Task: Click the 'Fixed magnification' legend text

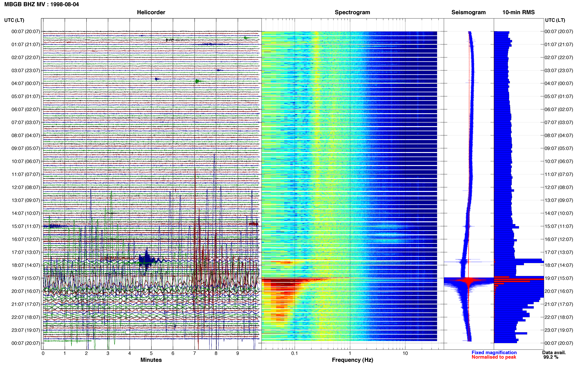Action: coord(494,353)
